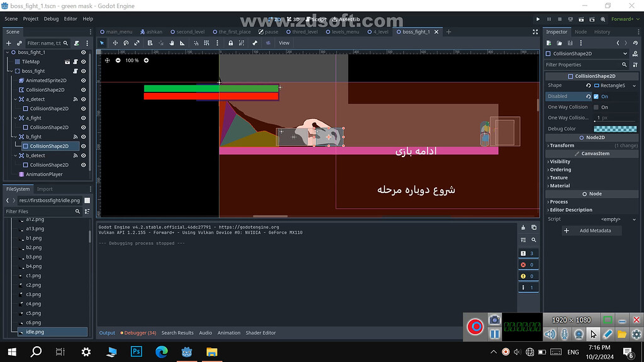Image resolution: width=644 pixels, height=362 pixels.
Task: Open the Project menu
Action: (x=30, y=19)
